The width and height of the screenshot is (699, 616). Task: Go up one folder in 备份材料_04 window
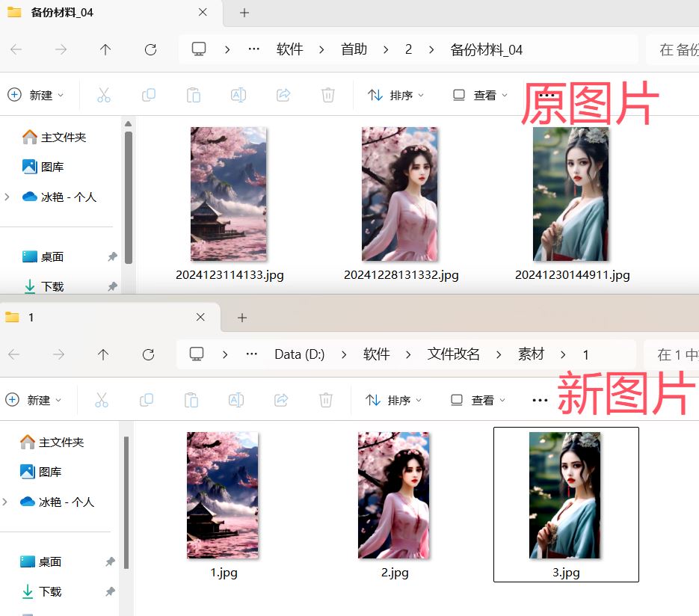point(105,49)
